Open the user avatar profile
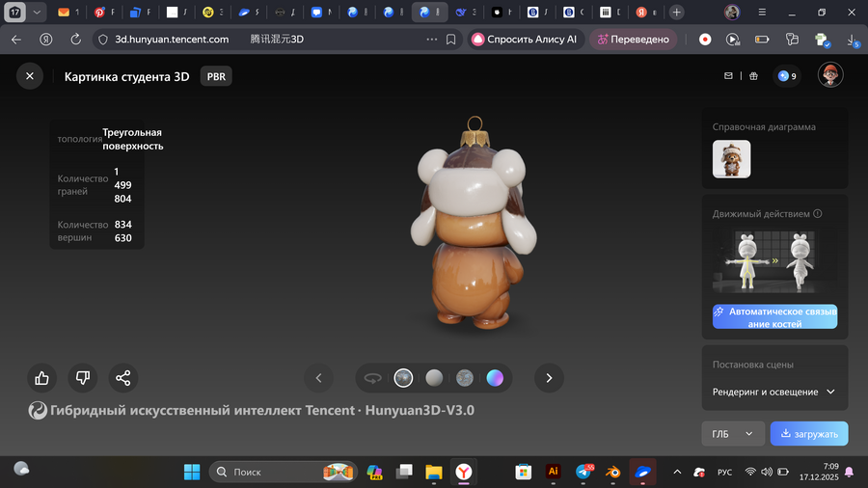Image resolution: width=868 pixels, height=488 pixels. click(x=830, y=75)
